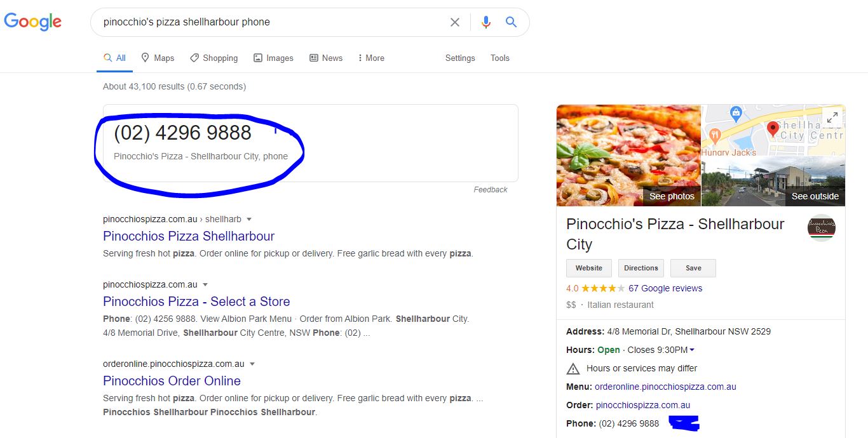Open dropdown arrow beside orderonline.pinocchiospizza.com.au
868x438 pixels.
pyautogui.click(x=252, y=364)
